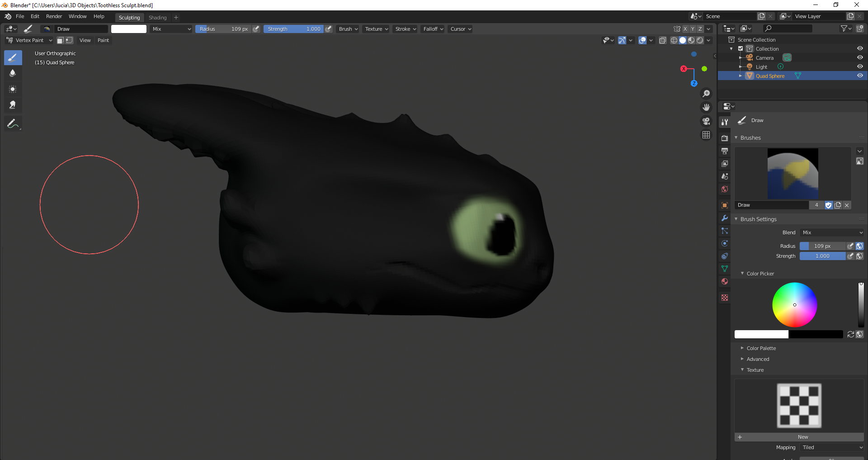Click the zoom magnifier icon in the viewport
The height and width of the screenshot is (460, 868).
(706, 94)
